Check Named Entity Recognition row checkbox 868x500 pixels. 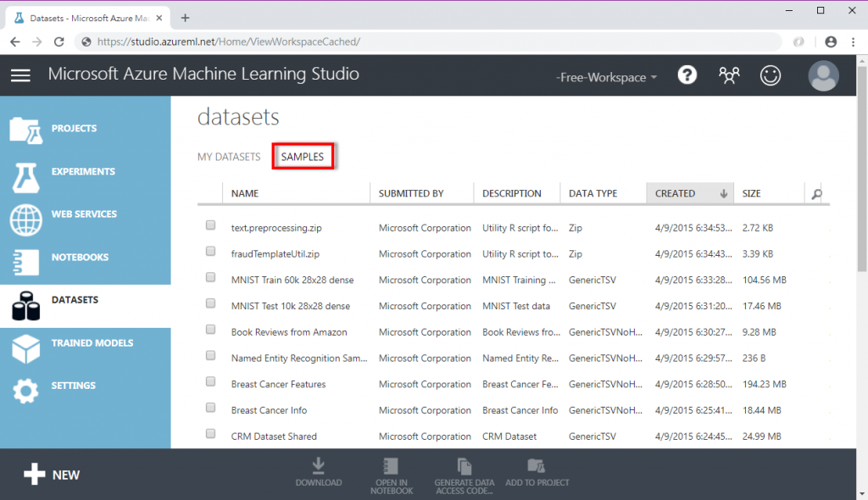210,355
